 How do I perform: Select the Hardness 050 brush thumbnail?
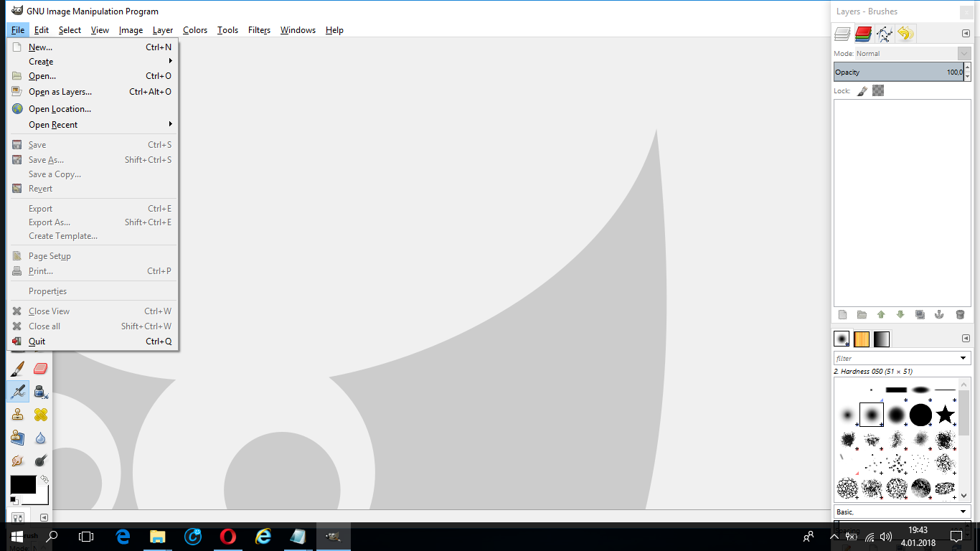(872, 415)
